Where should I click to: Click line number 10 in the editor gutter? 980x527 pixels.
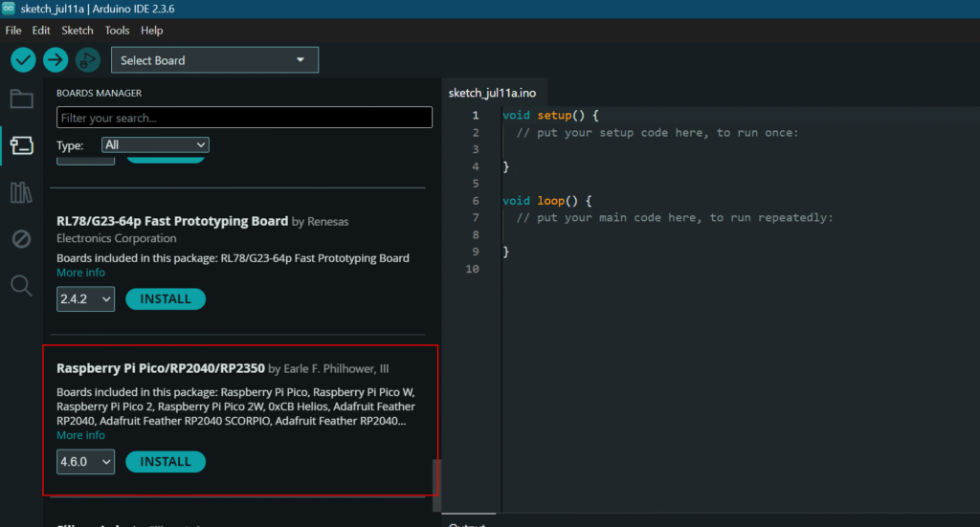[x=472, y=269]
